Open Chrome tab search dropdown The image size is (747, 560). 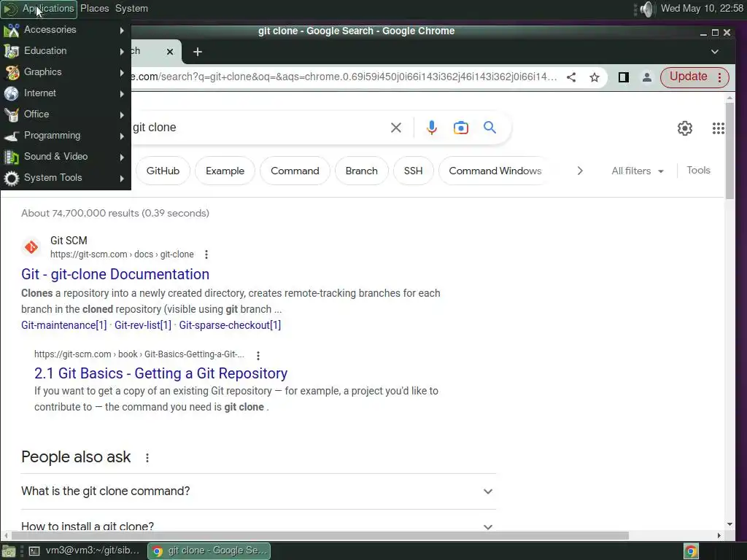point(715,52)
